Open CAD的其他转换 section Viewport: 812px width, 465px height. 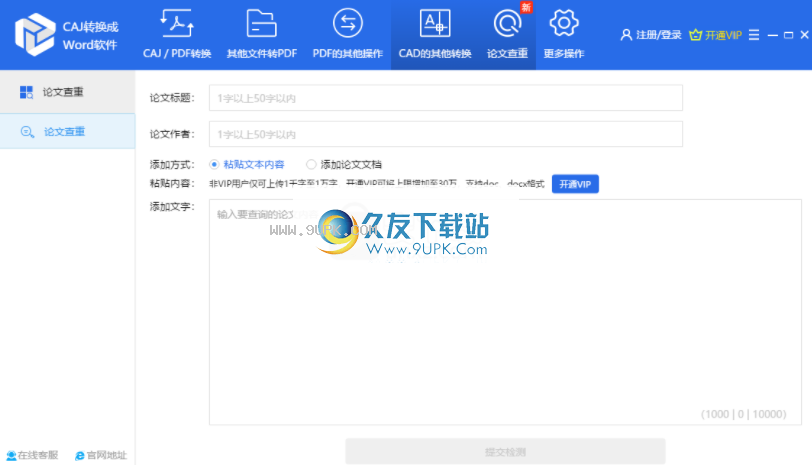tap(435, 34)
